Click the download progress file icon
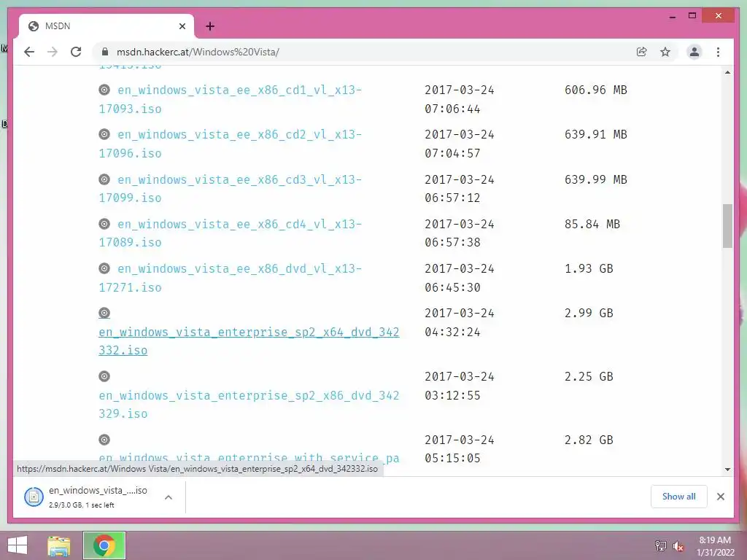This screenshot has width=747, height=560. coord(34,497)
